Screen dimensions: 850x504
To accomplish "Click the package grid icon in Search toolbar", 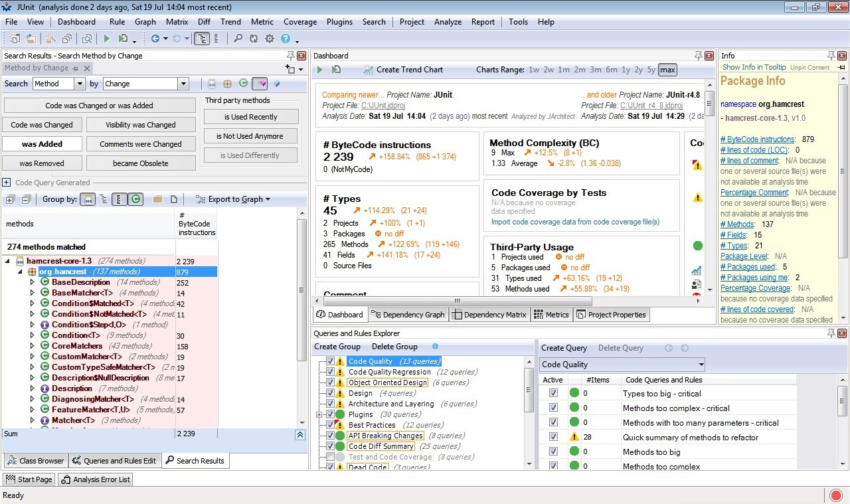I will click(x=228, y=84).
